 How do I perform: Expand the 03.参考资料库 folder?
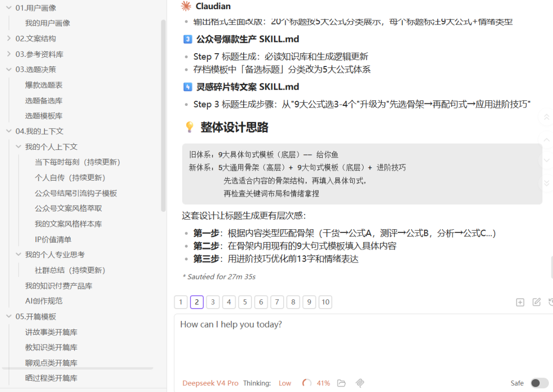tap(9, 54)
